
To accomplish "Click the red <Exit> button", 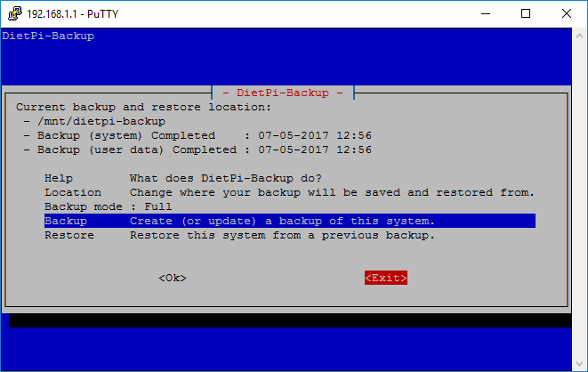I will (386, 278).
